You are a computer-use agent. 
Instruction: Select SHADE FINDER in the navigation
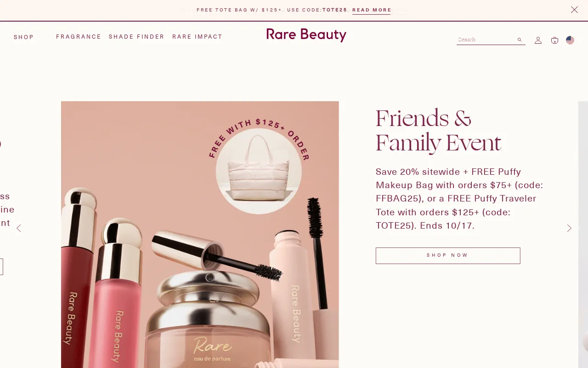[136, 37]
